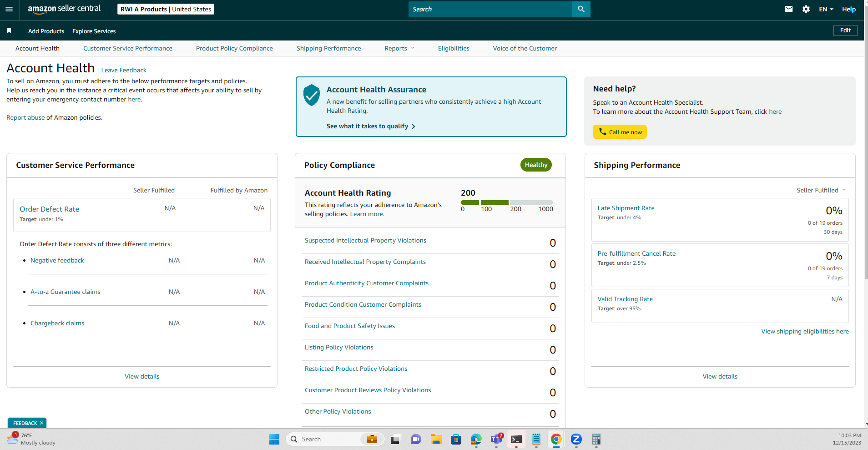Click the Call me now button

[x=620, y=132]
